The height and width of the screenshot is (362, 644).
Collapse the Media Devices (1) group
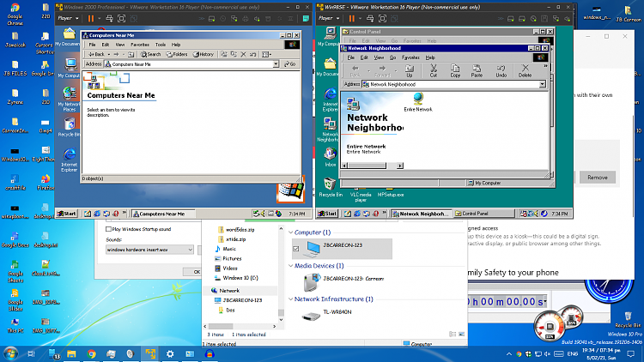coord(291,266)
